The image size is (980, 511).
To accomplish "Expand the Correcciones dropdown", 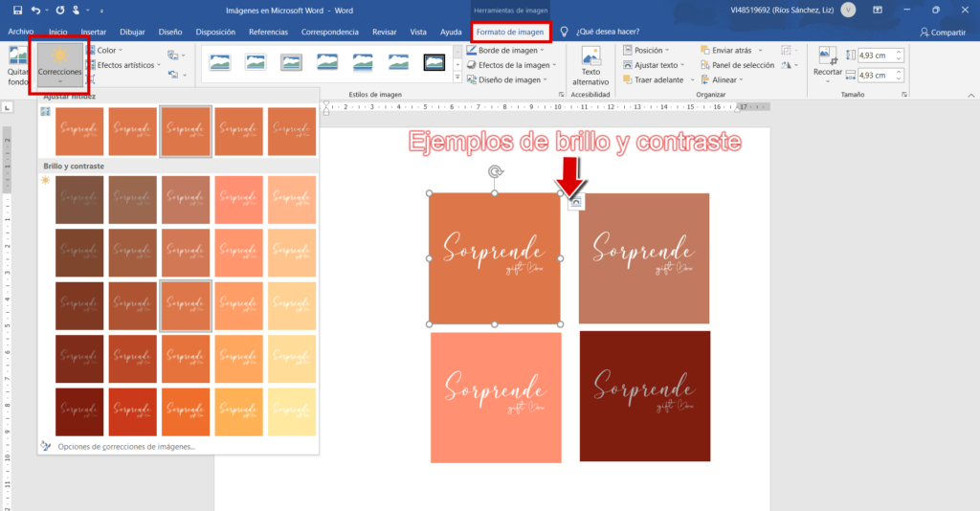I will [x=59, y=65].
